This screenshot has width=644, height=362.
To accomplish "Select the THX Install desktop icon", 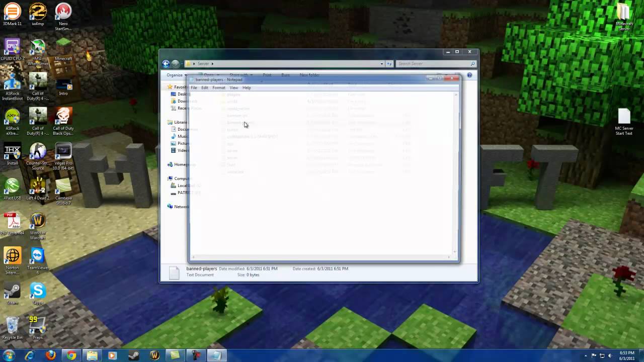I will click(x=12, y=154).
